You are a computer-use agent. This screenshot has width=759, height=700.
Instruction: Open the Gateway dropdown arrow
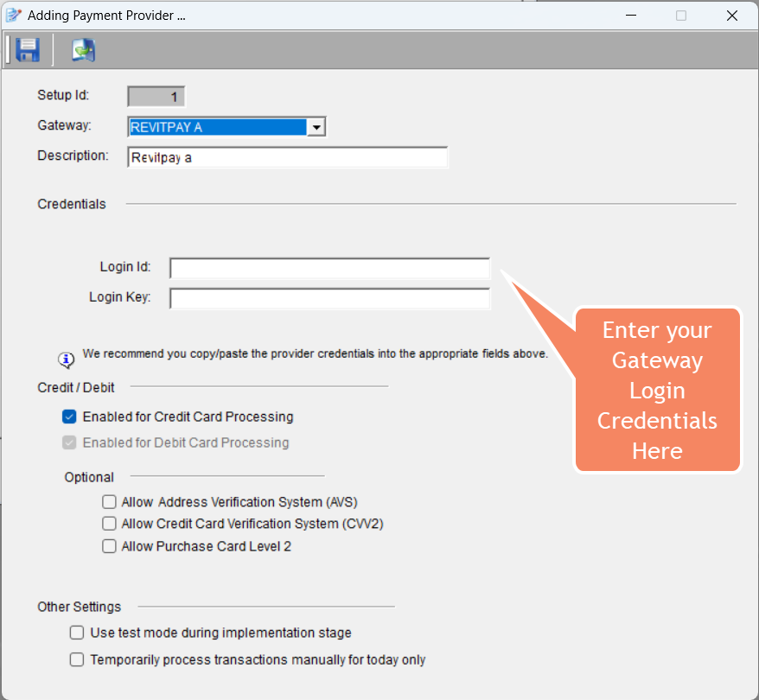[x=316, y=128]
